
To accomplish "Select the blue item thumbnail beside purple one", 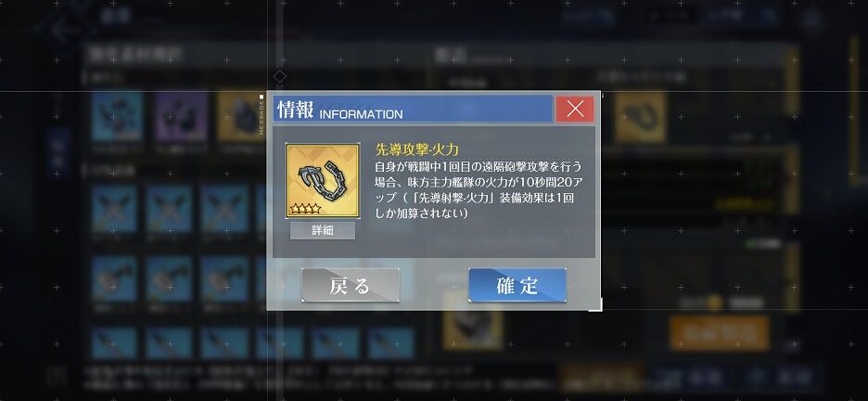I will (117, 117).
